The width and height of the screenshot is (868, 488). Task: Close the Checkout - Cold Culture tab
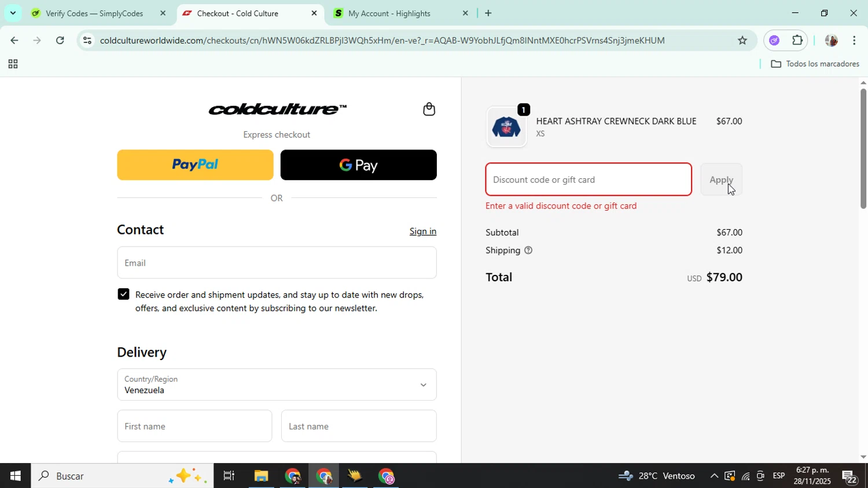[314, 13]
